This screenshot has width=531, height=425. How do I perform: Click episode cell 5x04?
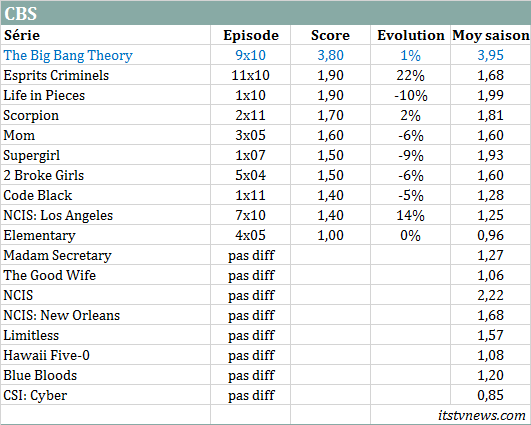(251, 175)
